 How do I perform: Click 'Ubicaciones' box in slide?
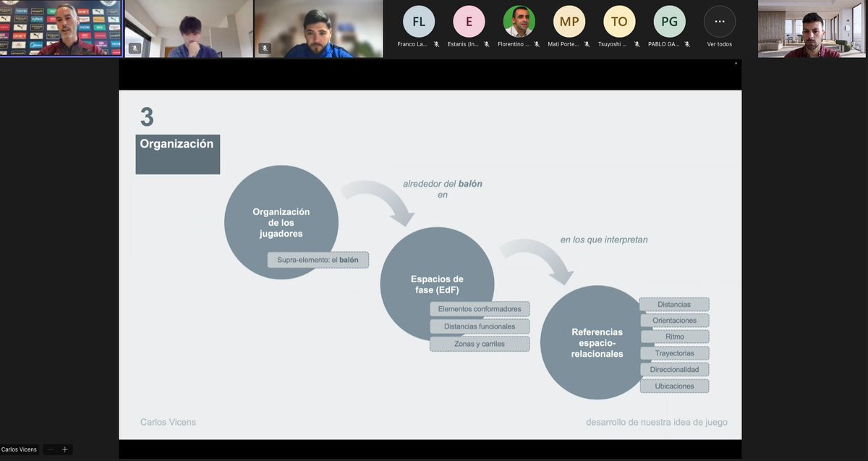674,386
